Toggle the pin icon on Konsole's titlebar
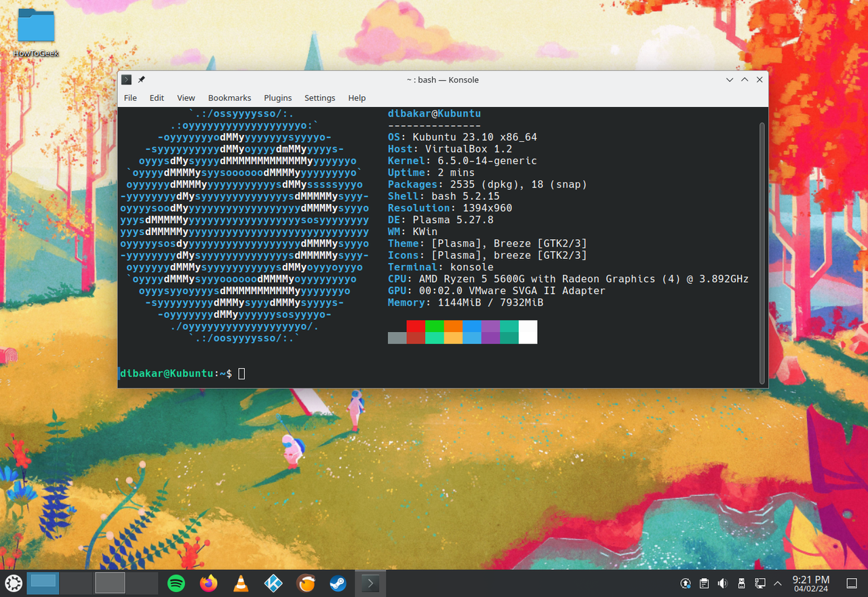868x597 pixels. (142, 79)
